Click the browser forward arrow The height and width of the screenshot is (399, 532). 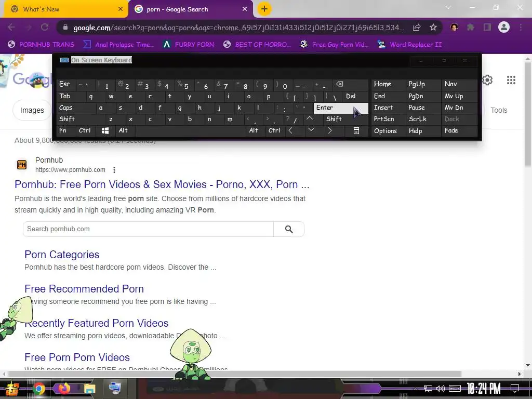click(28, 28)
